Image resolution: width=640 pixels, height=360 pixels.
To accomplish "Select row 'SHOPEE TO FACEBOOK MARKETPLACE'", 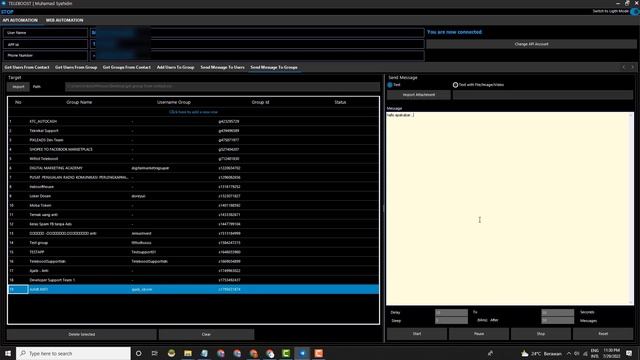I will tap(193, 149).
